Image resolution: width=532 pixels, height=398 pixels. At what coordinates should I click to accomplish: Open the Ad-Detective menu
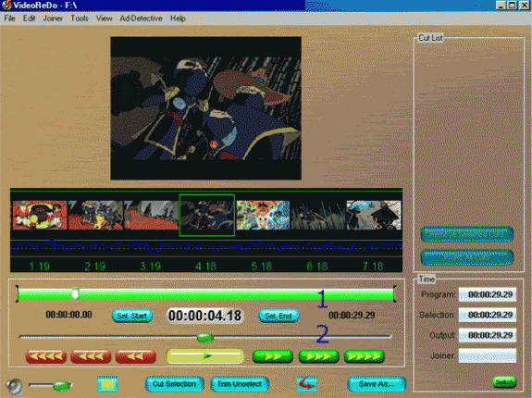point(141,19)
